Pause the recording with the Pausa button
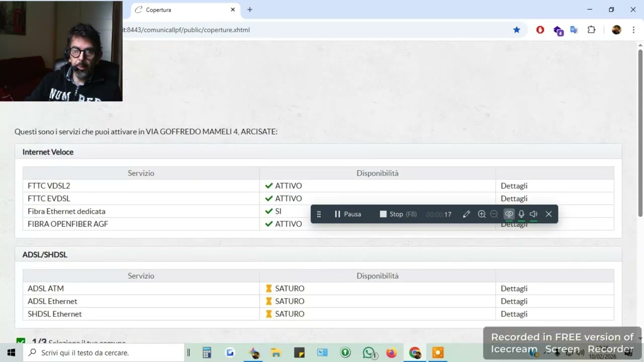 pyautogui.click(x=348, y=214)
